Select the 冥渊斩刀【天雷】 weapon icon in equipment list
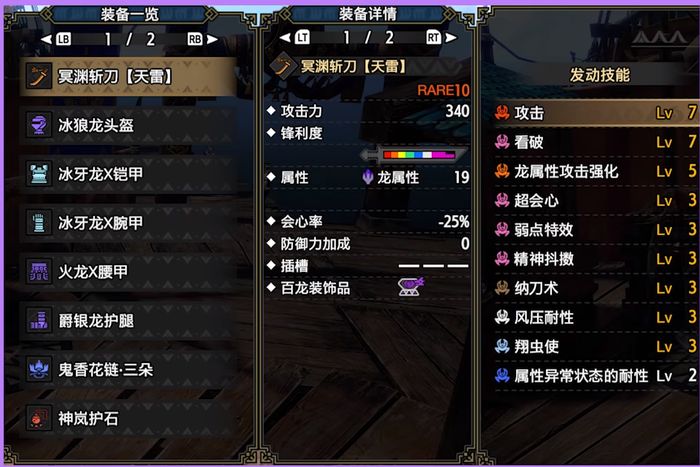 point(39,76)
